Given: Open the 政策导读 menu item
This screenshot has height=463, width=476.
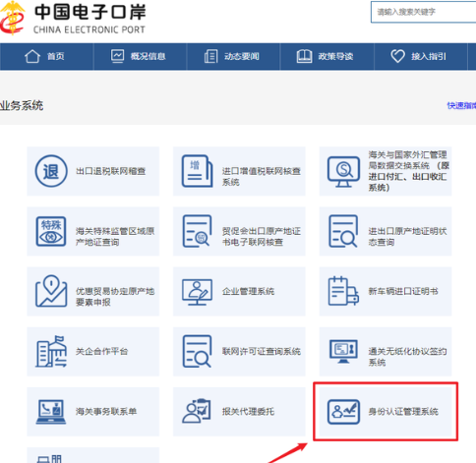Looking at the screenshot, I should (x=327, y=56).
